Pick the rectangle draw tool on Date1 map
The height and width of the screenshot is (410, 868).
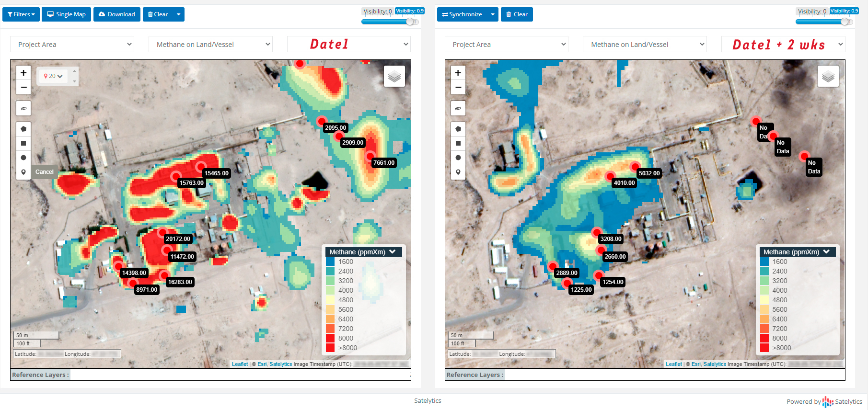[23, 143]
